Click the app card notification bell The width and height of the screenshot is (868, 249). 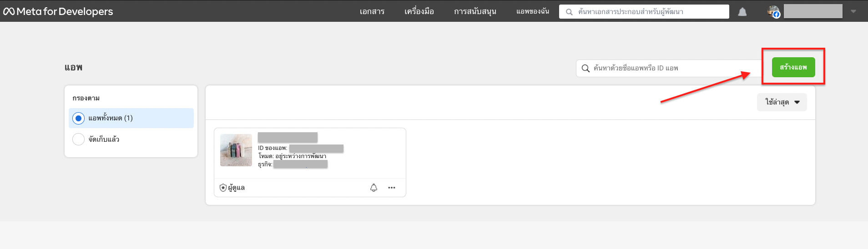coord(373,188)
